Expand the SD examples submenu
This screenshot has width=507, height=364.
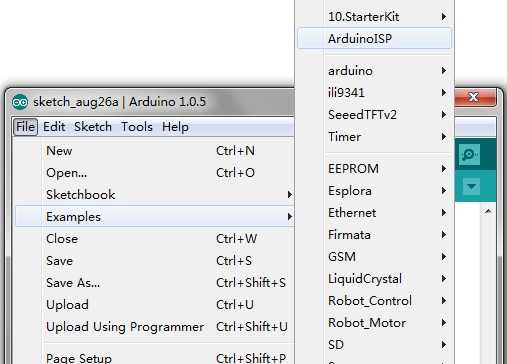[x=374, y=345]
